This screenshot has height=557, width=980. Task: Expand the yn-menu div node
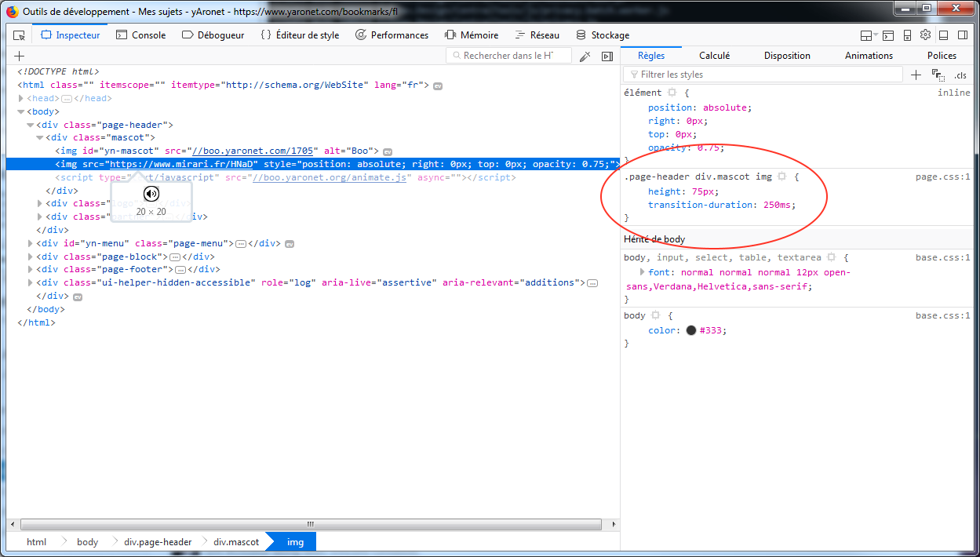[x=31, y=243]
